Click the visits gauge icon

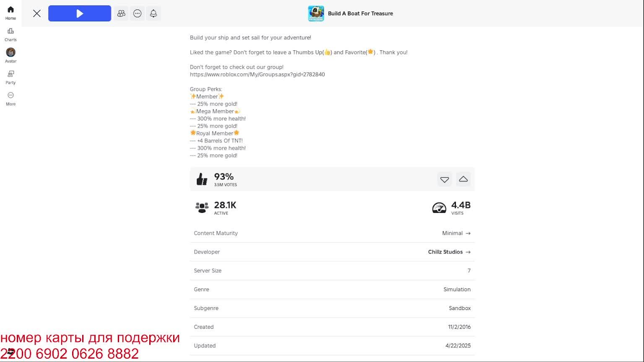pyautogui.click(x=439, y=207)
